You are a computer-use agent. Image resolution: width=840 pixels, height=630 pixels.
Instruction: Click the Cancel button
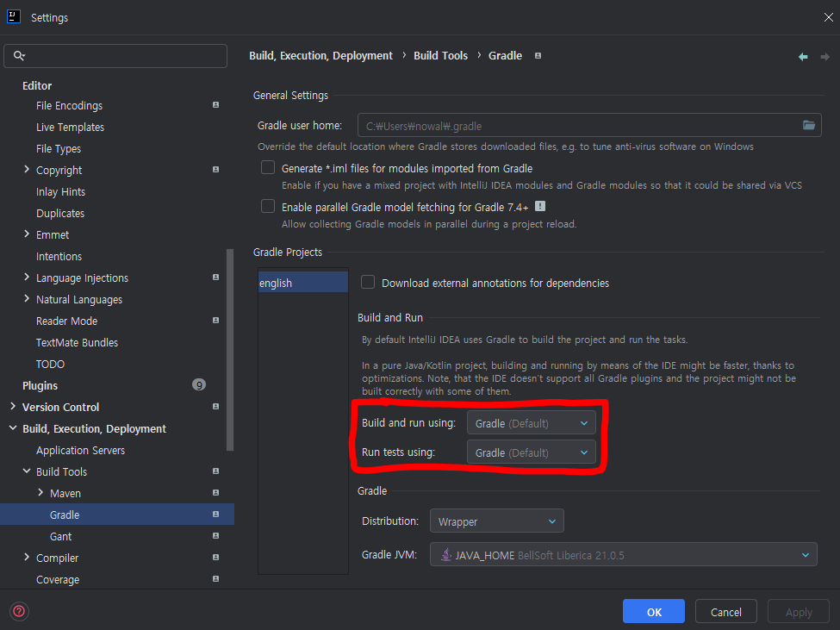tap(725, 612)
